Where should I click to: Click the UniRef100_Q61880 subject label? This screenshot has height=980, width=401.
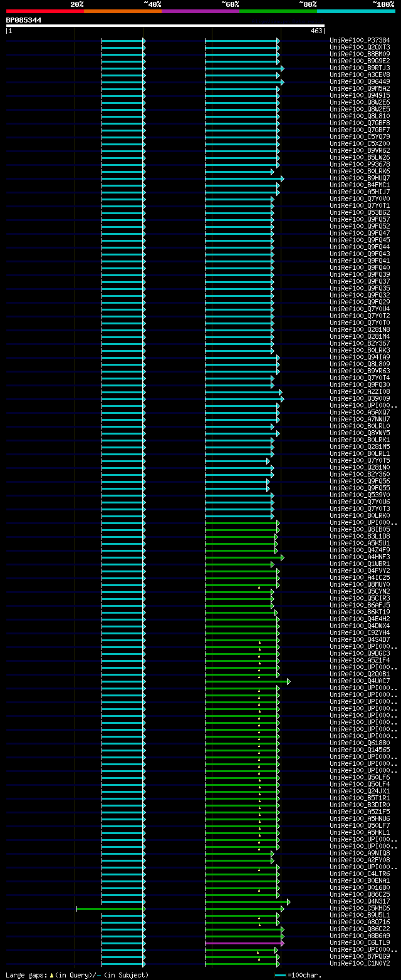tap(360, 743)
